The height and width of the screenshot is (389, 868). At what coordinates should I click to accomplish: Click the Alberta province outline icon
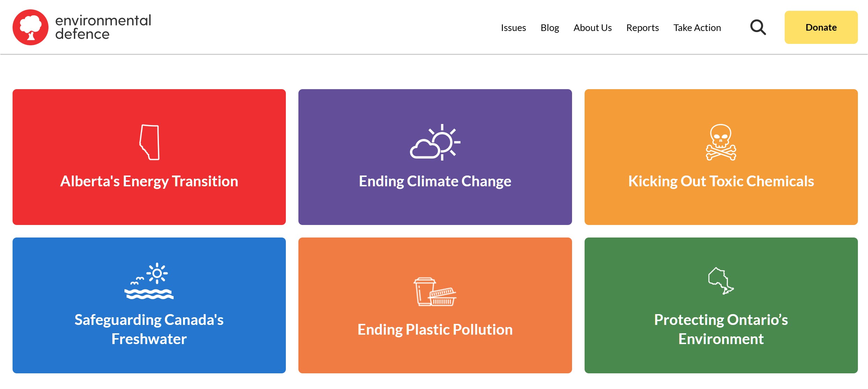[150, 142]
